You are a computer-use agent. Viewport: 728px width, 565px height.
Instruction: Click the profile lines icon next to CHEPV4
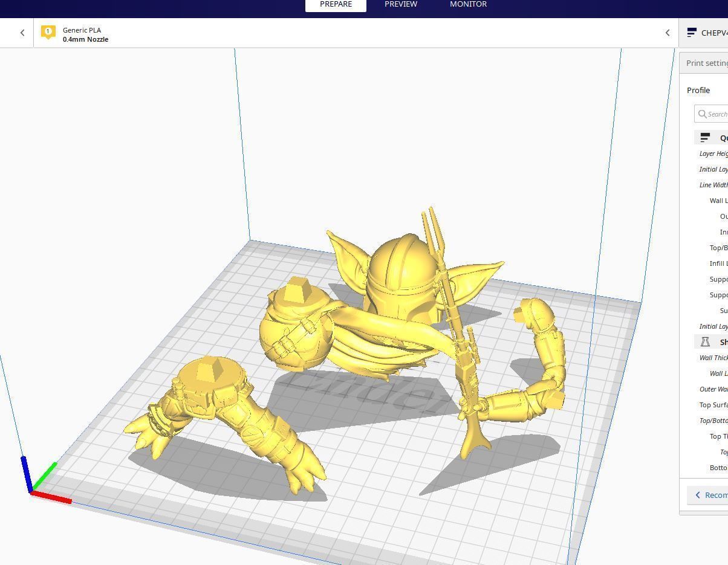692,33
